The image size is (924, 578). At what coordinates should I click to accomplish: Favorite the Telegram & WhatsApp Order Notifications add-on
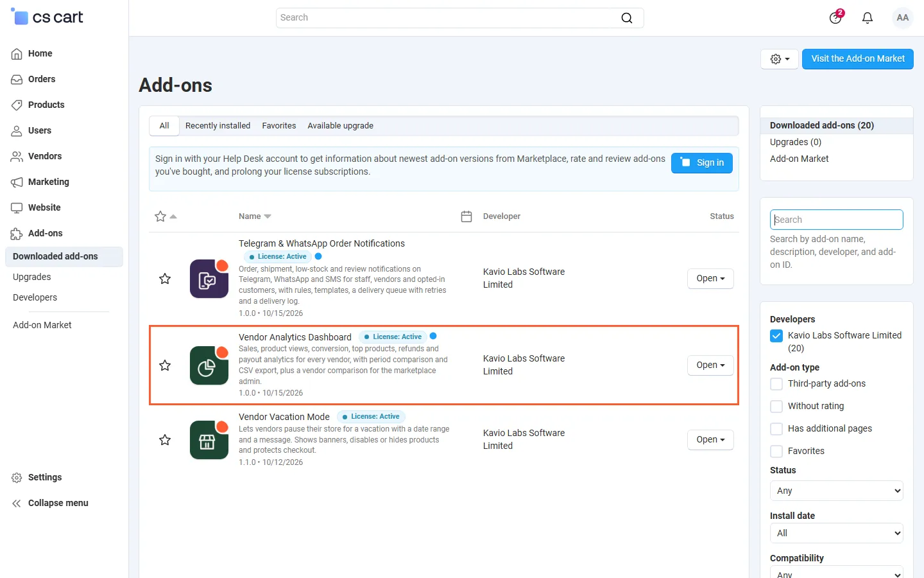[x=165, y=279]
